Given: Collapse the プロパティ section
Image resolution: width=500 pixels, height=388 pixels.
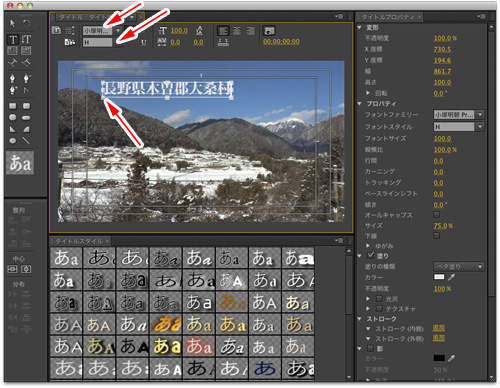Looking at the screenshot, I should (x=359, y=104).
